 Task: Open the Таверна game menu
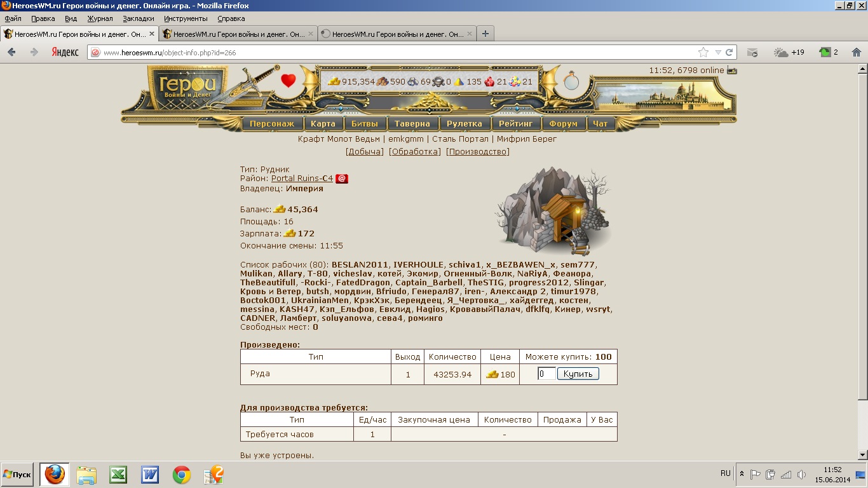click(x=412, y=124)
